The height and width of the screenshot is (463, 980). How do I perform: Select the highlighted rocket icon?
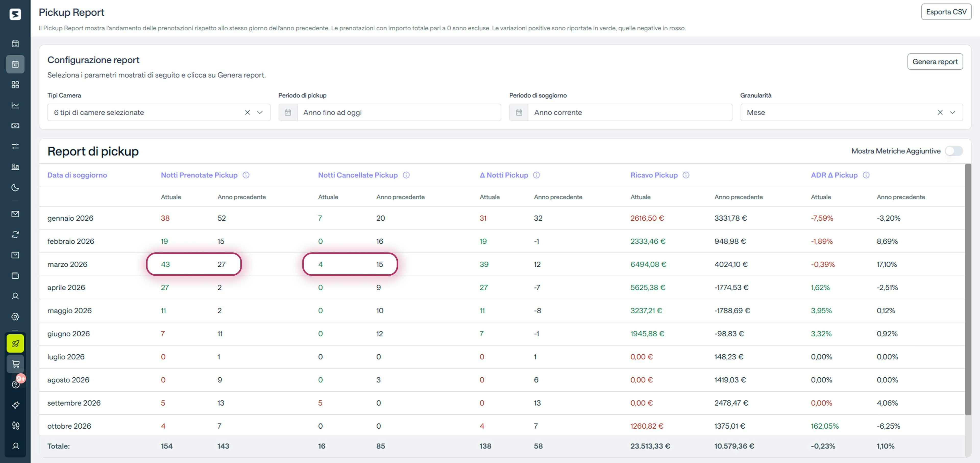tap(15, 343)
